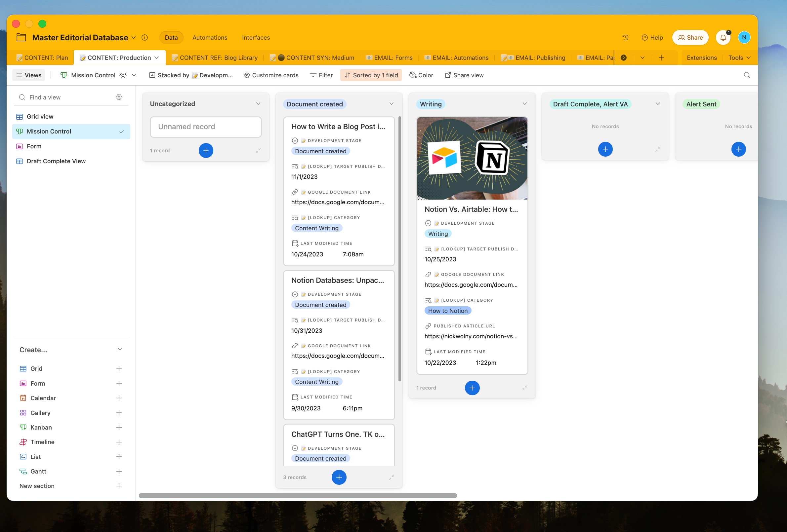Open view settings gear icon
This screenshot has width=787, height=532.
click(x=119, y=97)
